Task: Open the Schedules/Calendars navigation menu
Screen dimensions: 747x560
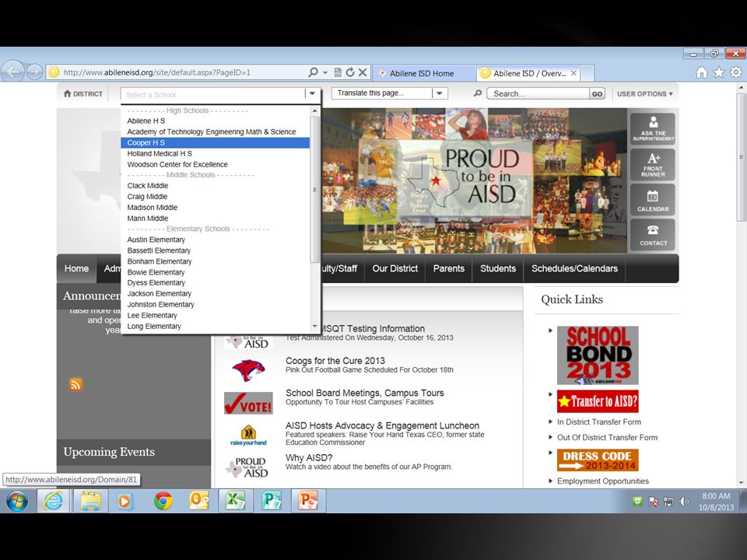Action: click(574, 268)
